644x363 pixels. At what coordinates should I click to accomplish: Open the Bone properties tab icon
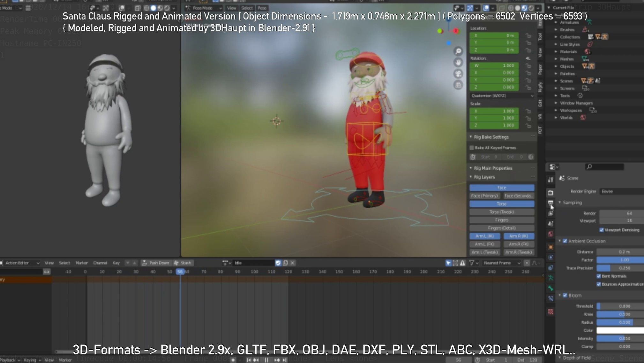(550, 288)
